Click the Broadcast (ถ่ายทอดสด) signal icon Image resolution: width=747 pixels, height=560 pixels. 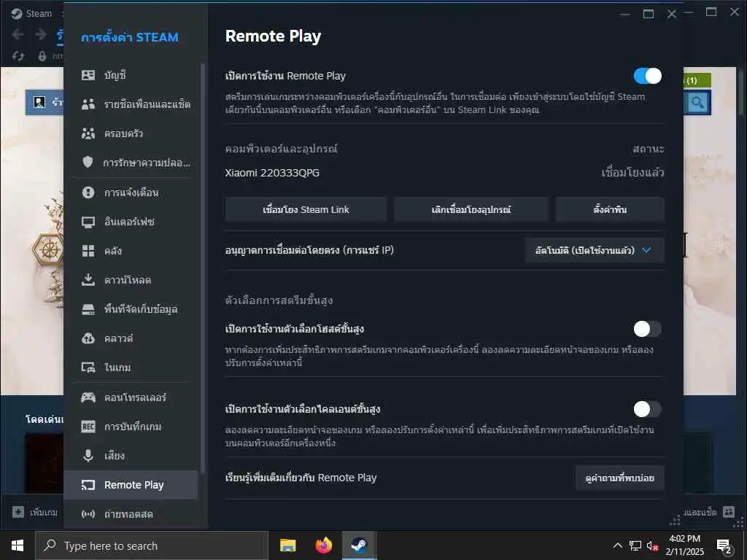click(x=88, y=514)
